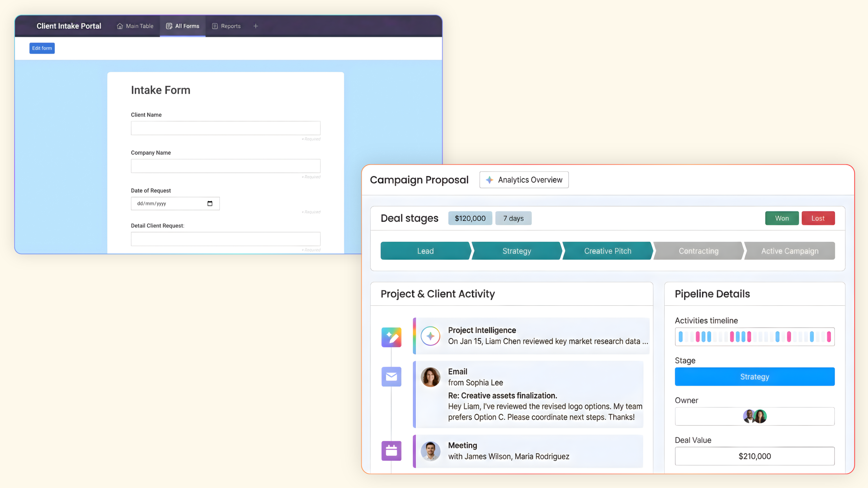Viewport: 868px width, 488px height.
Task: Mark the deal as Won
Action: click(782, 218)
